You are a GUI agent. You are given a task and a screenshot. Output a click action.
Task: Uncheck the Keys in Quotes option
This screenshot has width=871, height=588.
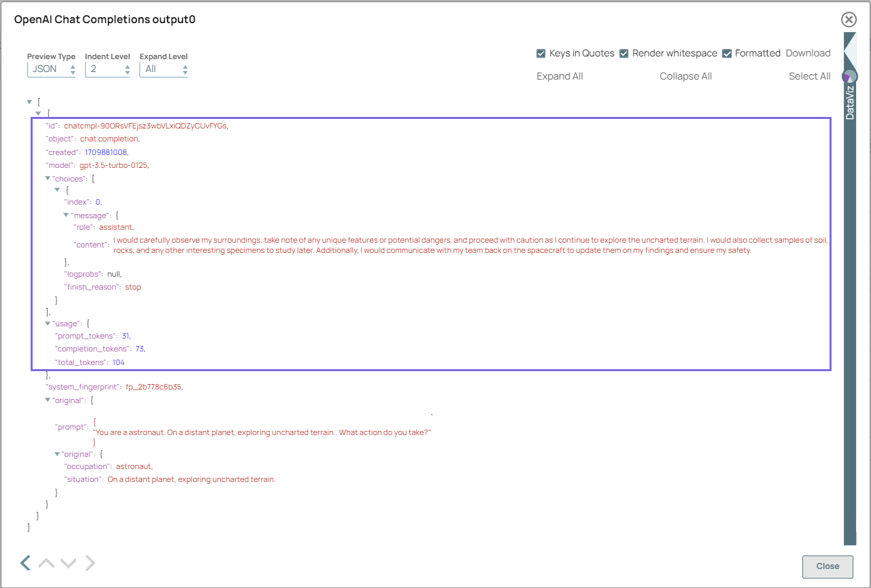541,53
